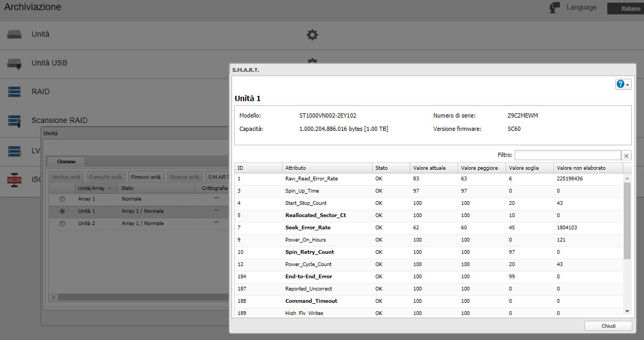
Task: Click the Rimuovi unità button
Action: pos(146,177)
